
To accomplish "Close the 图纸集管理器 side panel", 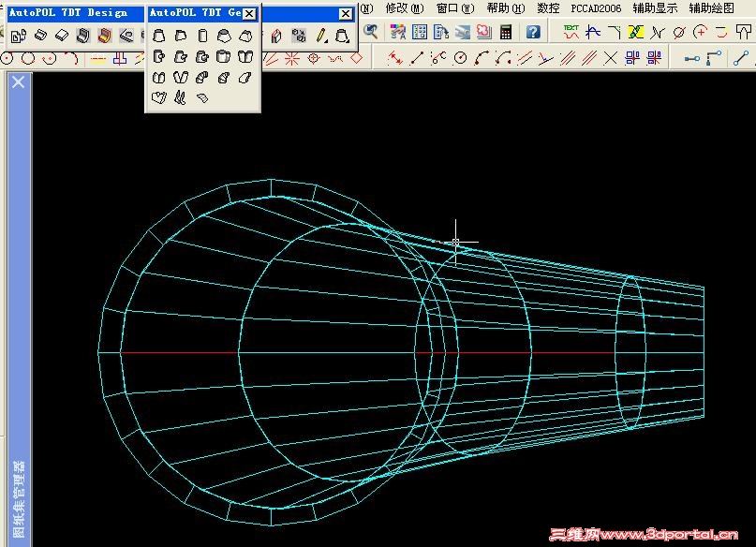I will [19, 81].
